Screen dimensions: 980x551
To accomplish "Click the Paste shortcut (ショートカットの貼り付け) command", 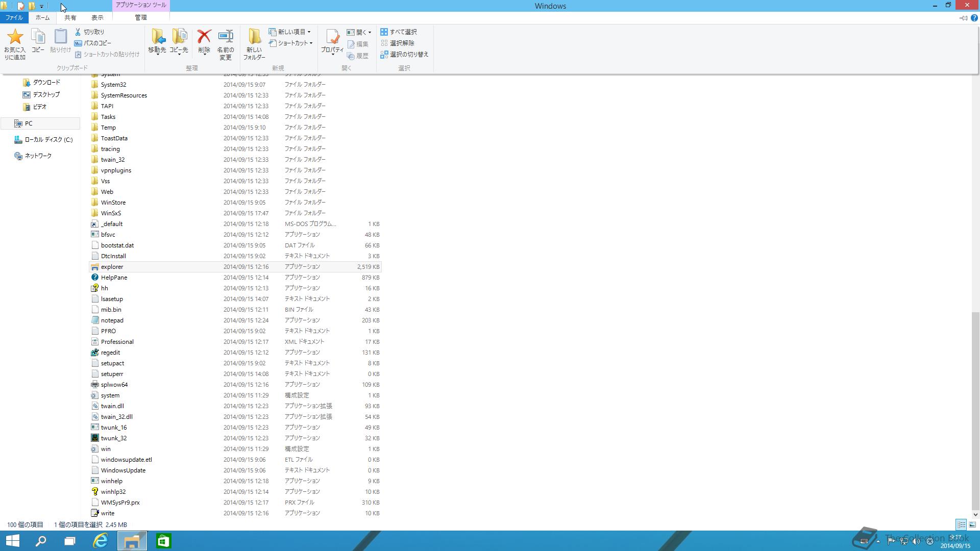I will pos(107,54).
